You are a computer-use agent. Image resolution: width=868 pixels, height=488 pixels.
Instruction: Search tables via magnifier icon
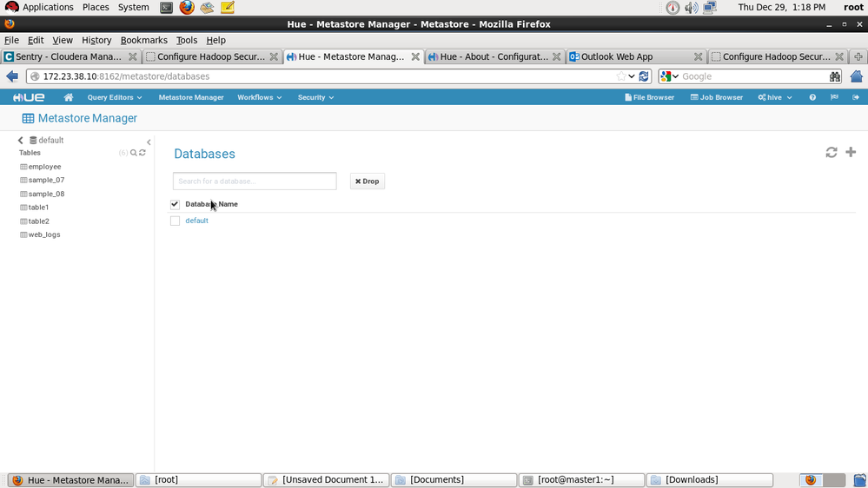134,153
